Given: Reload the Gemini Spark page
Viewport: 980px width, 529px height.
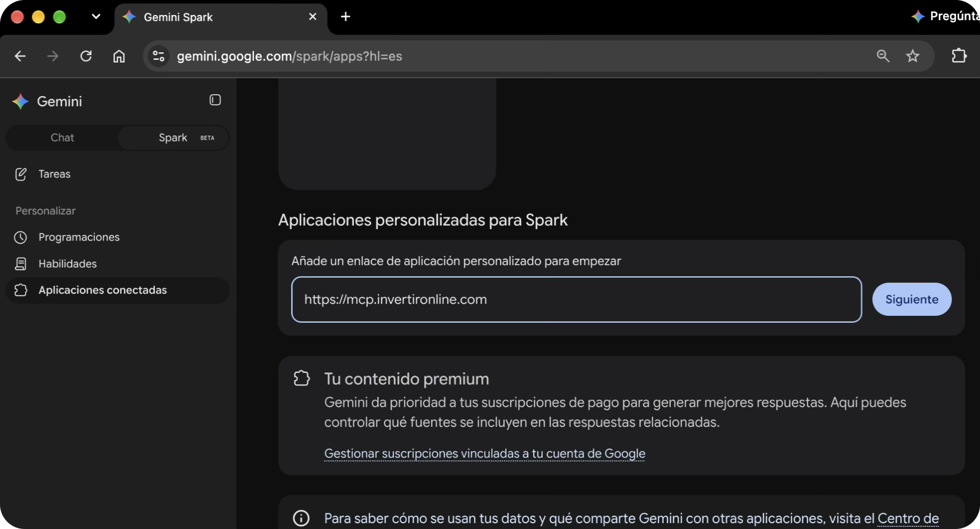Looking at the screenshot, I should pyautogui.click(x=86, y=56).
